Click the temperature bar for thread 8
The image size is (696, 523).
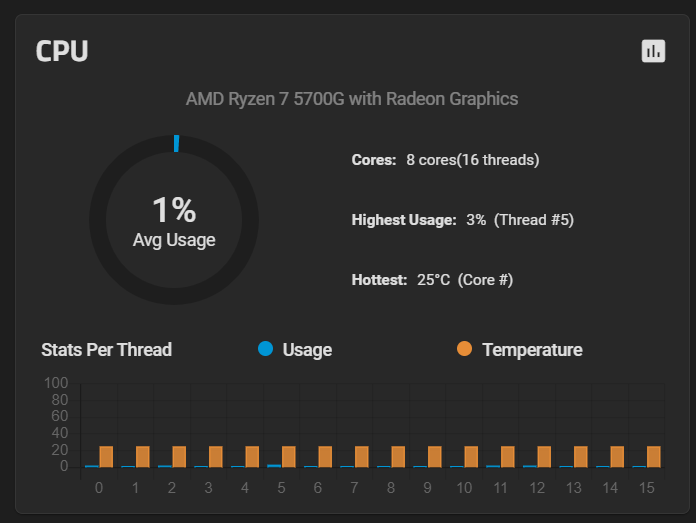click(398, 457)
